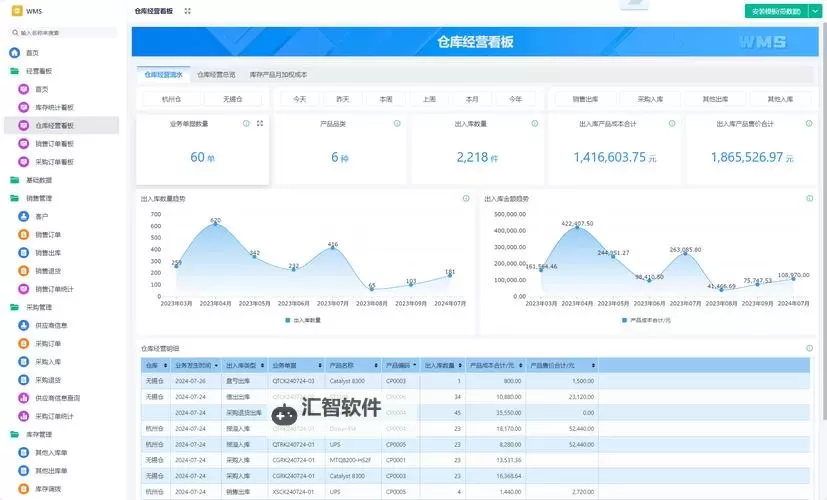
Task: Select the 昨天 date filter
Action: tap(343, 99)
